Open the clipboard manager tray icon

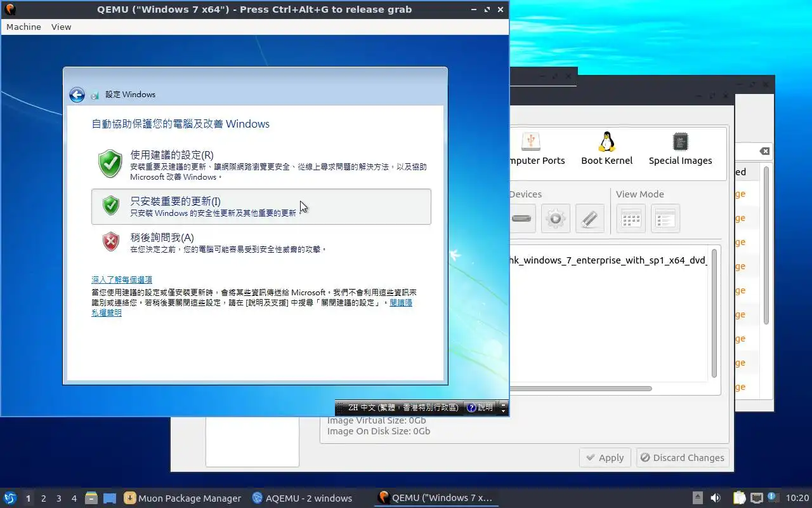[739, 498]
